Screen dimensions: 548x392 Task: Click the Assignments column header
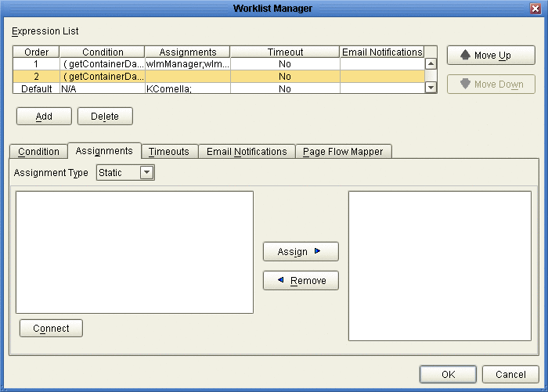pos(188,52)
